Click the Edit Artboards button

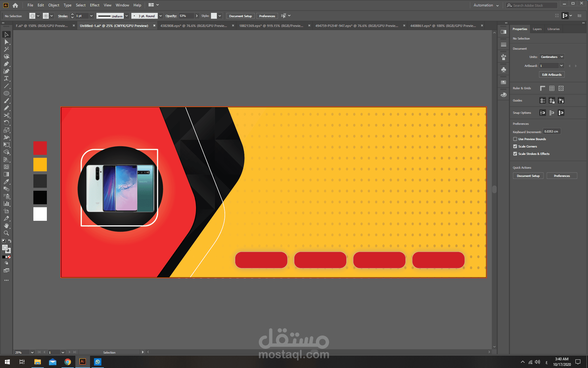552,75
